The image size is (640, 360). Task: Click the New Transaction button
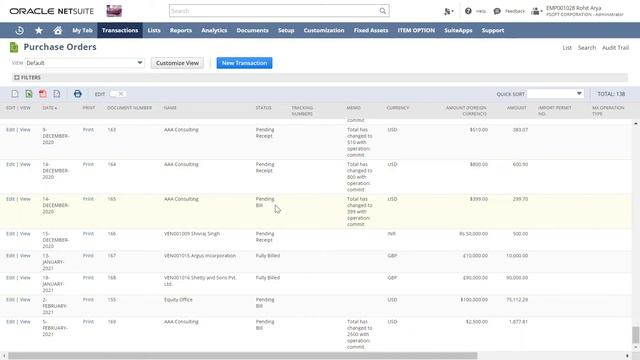tap(244, 63)
